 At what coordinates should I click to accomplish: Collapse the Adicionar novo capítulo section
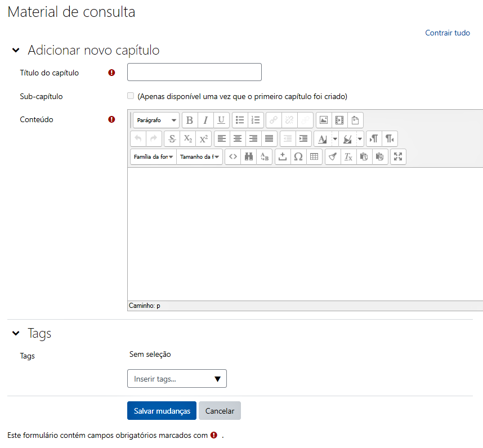[x=16, y=50]
